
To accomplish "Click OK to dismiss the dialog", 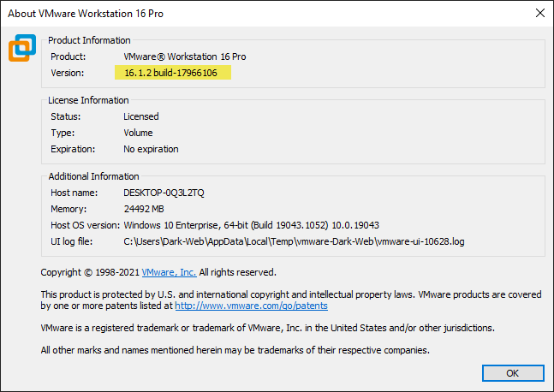I will point(513,373).
